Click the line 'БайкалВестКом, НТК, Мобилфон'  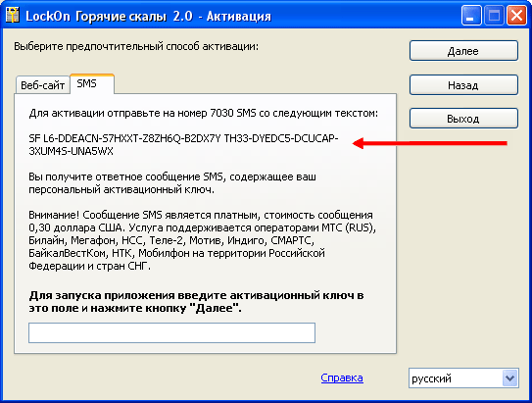tap(176, 253)
